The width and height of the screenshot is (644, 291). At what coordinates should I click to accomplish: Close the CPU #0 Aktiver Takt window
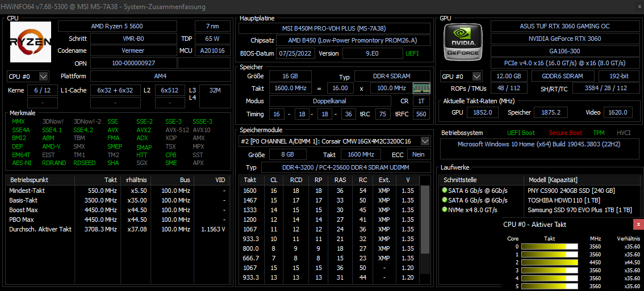(638, 225)
